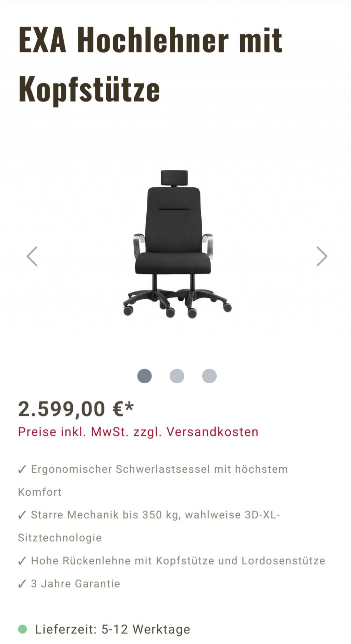This screenshot has width=351, height=644.
Task: Jump to the third carousel dot
Action: tap(209, 376)
